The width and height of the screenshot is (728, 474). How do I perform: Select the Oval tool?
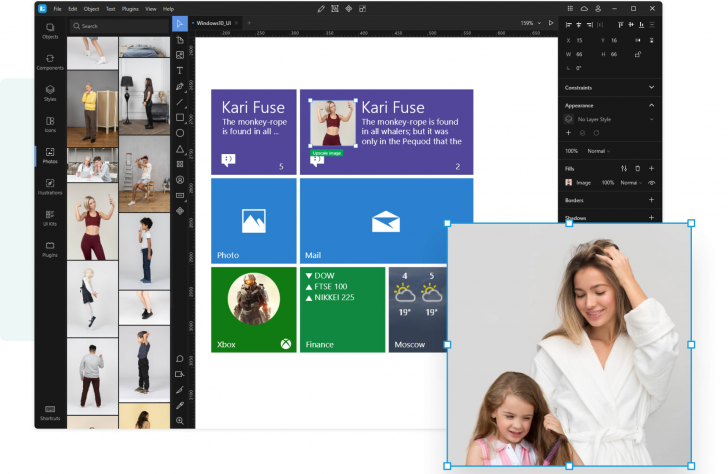(x=180, y=133)
